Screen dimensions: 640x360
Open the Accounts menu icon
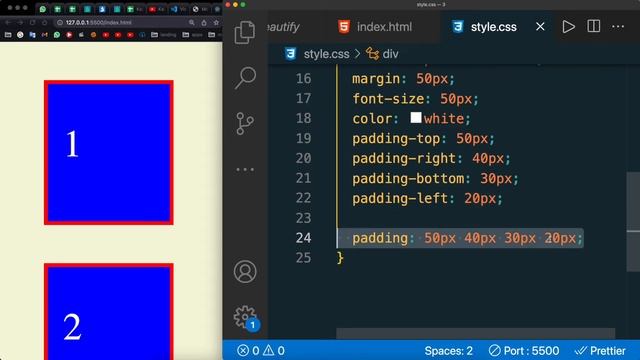point(245,271)
